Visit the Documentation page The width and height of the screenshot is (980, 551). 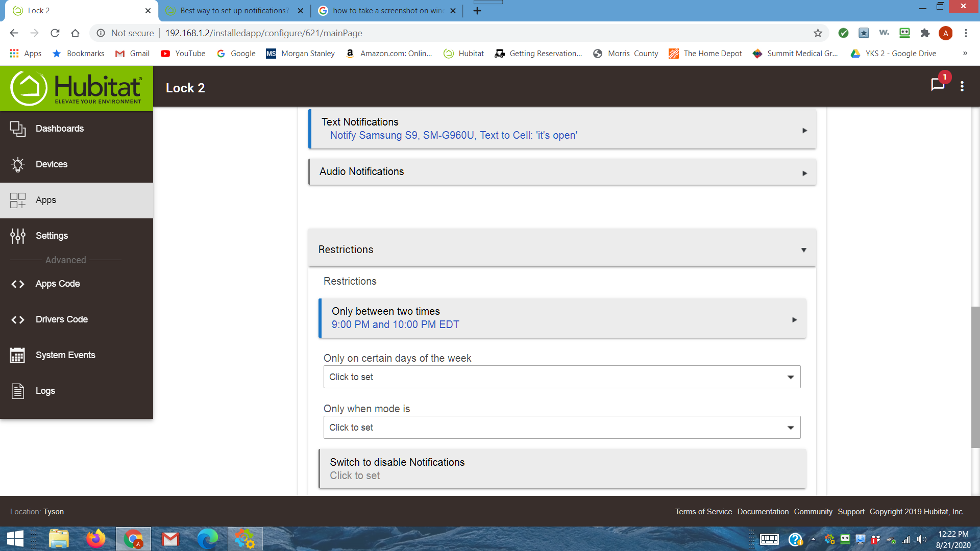pyautogui.click(x=763, y=511)
